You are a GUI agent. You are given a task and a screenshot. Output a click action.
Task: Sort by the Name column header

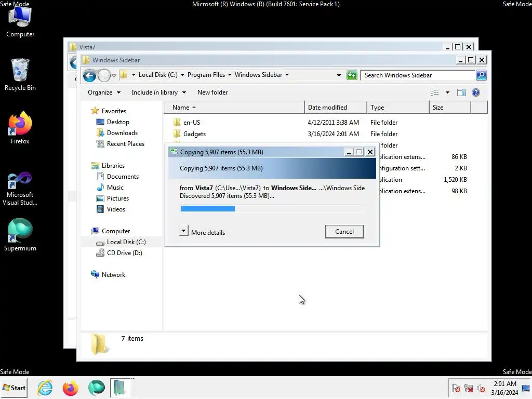234,107
